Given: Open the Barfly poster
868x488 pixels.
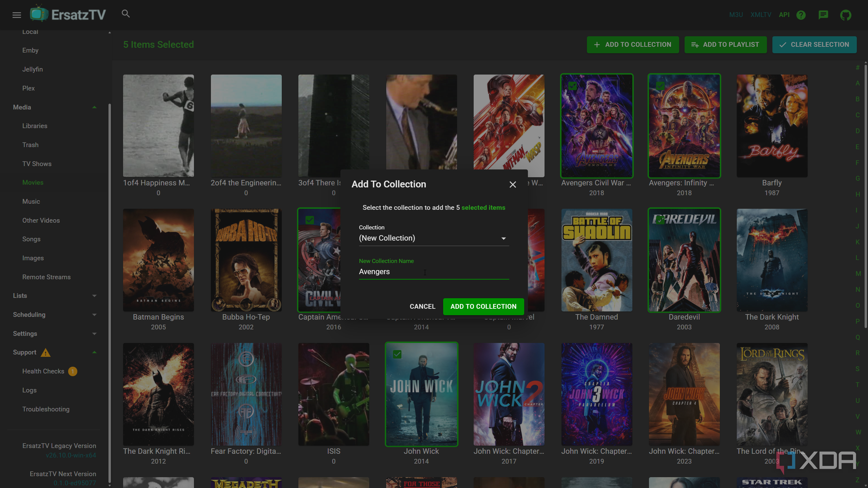Looking at the screenshot, I should pyautogui.click(x=772, y=126).
